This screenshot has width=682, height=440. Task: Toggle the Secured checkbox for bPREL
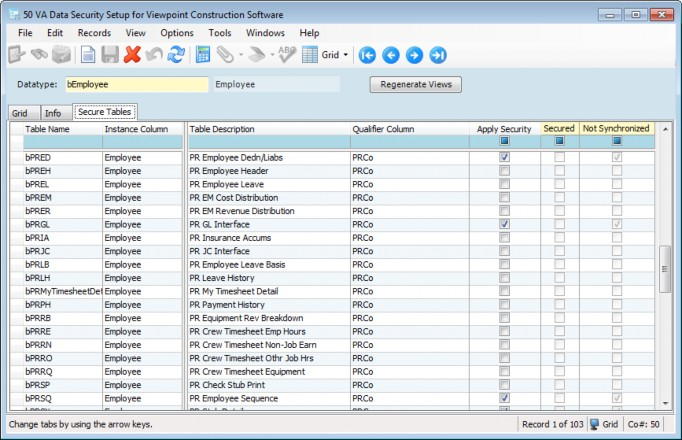pos(559,184)
